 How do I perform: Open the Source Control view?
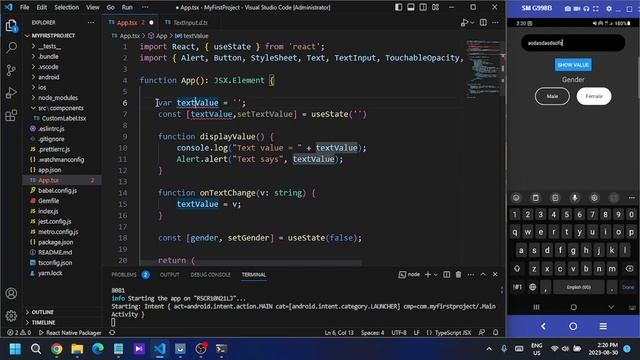pos(11,70)
